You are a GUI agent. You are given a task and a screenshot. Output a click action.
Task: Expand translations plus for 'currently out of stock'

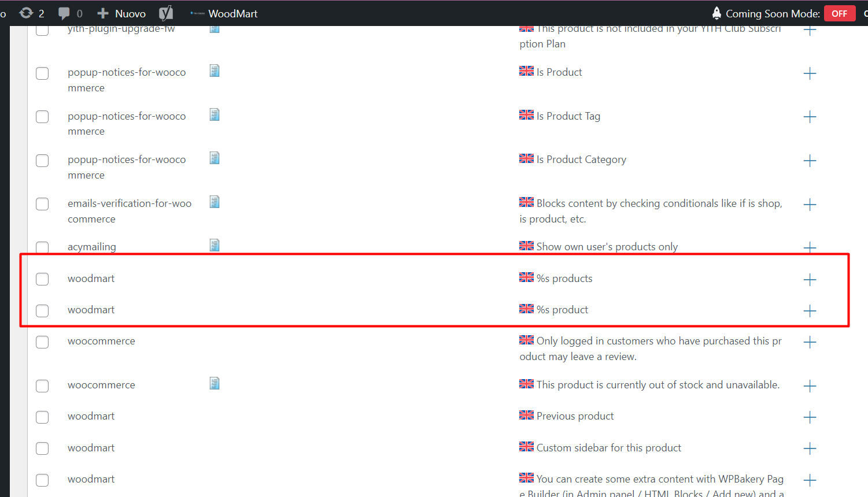tap(810, 386)
